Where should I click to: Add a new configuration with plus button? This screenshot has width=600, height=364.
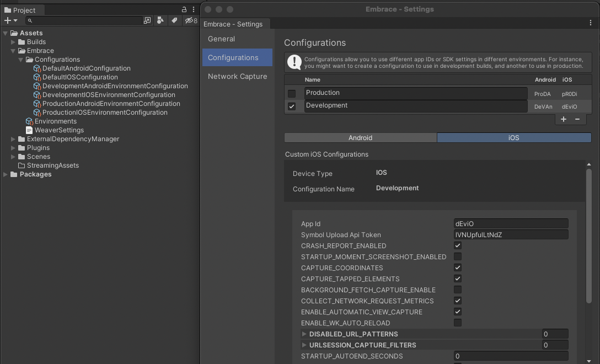click(x=563, y=120)
